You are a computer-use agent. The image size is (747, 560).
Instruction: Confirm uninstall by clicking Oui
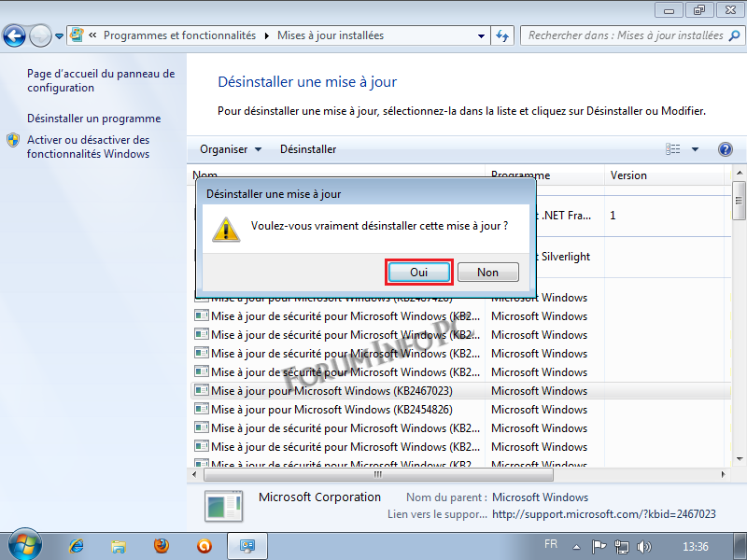418,272
